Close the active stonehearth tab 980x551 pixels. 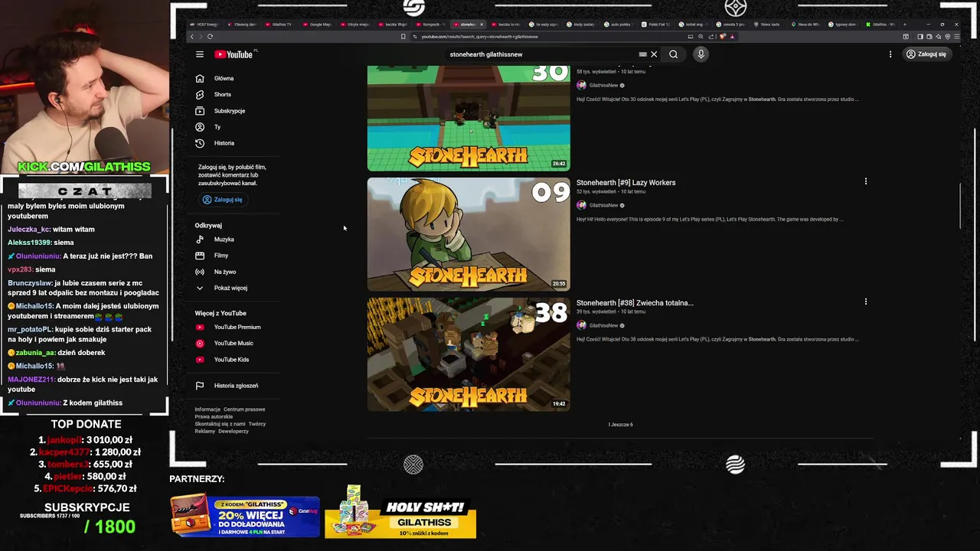pos(482,24)
